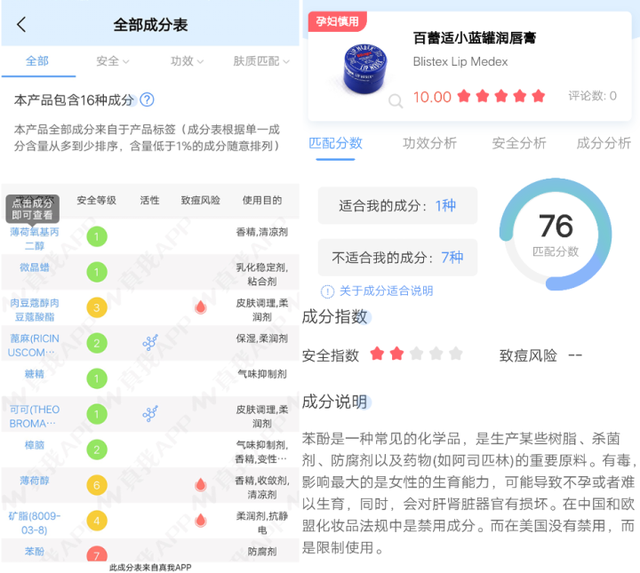This screenshot has width=640, height=573.
Task: Tap the 孕妇慎用 warning tag
Action: (x=337, y=21)
